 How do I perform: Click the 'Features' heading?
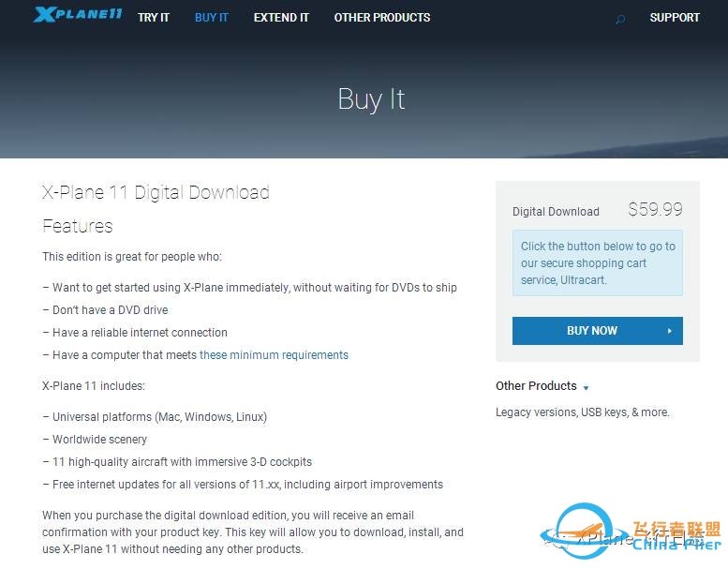78,226
